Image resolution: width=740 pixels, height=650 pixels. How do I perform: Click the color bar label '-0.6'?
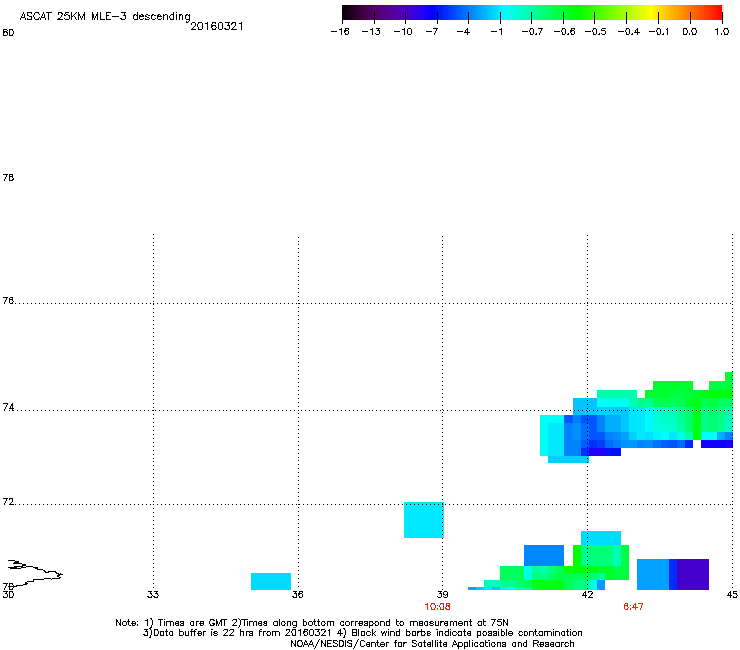564,32
